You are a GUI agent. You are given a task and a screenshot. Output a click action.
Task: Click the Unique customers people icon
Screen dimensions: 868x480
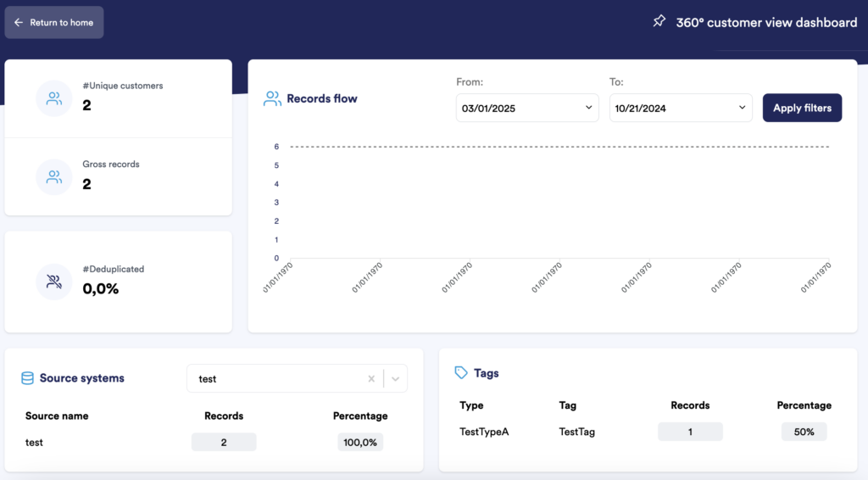[54, 98]
